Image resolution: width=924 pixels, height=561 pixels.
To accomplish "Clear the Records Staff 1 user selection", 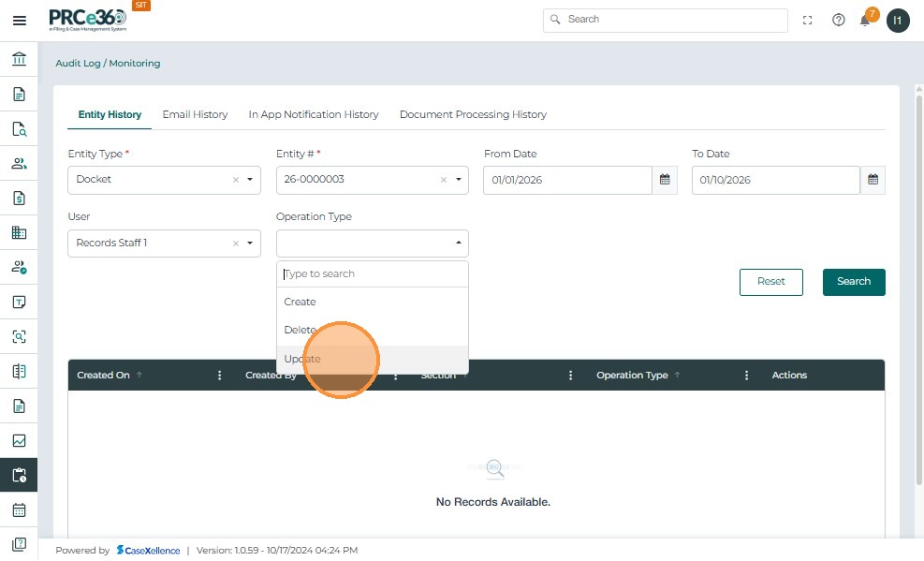I will (236, 244).
